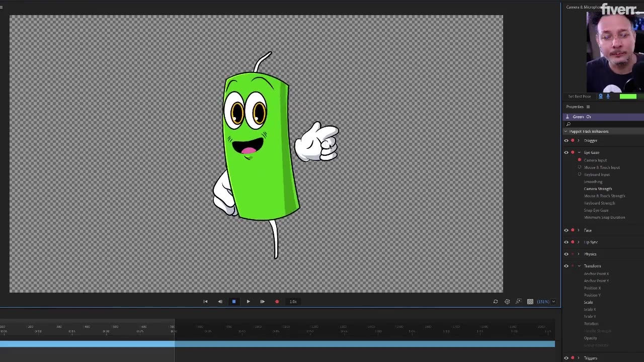Select the Position Y parameter

(x=592, y=295)
